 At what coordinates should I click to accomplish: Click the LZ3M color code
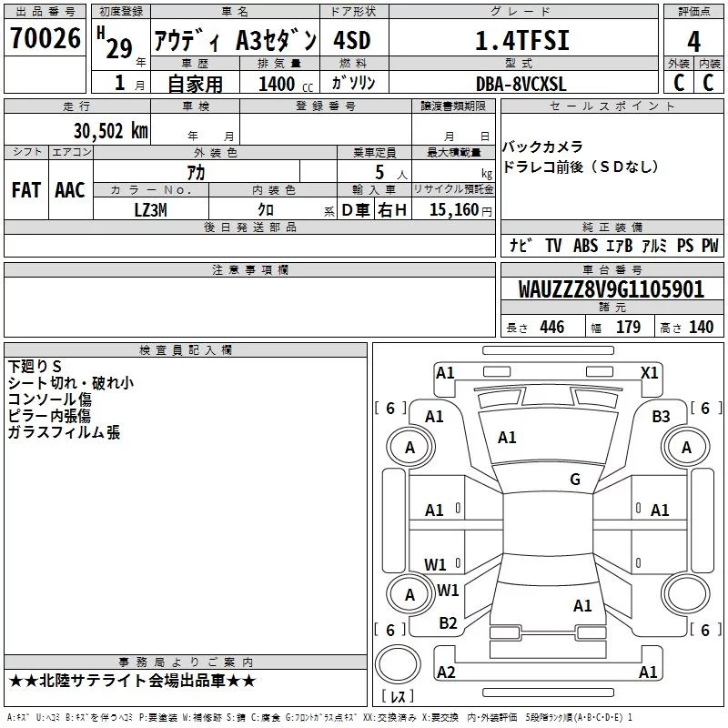click(x=151, y=209)
